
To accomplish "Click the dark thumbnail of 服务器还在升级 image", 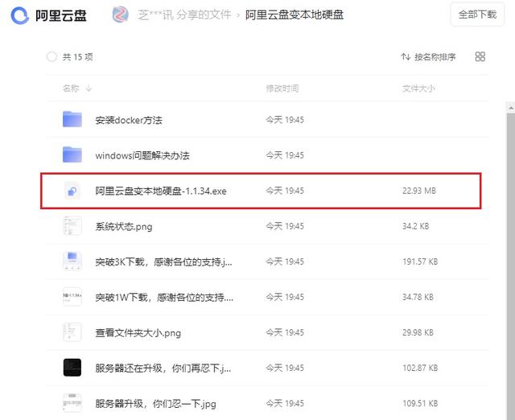I will [x=72, y=368].
